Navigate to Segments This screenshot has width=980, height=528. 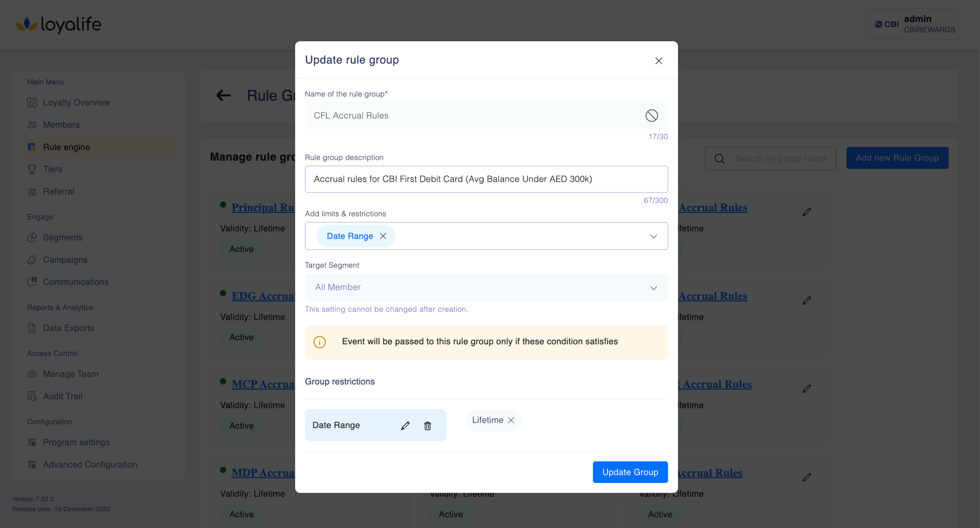63,237
